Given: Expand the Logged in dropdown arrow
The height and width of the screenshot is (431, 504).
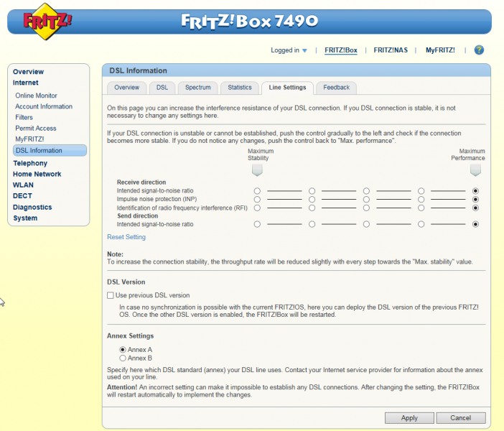Looking at the screenshot, I should click(304, 51).
